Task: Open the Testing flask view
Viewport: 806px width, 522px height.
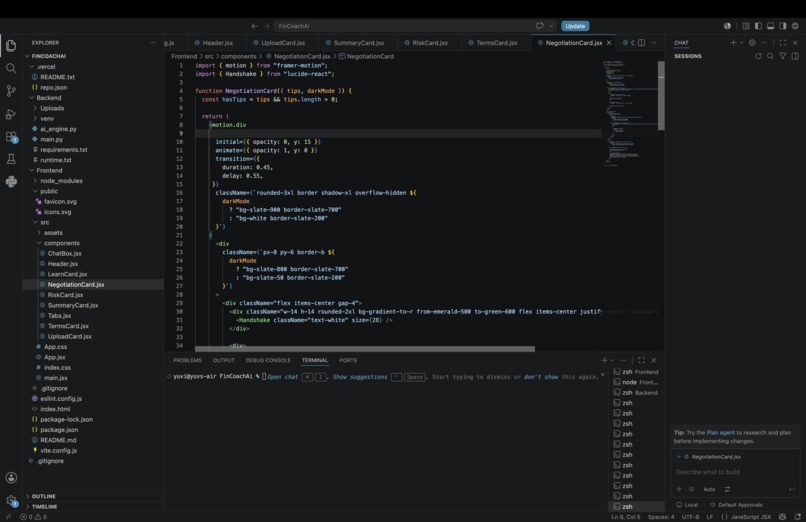Action: click(x=11, y=159)
